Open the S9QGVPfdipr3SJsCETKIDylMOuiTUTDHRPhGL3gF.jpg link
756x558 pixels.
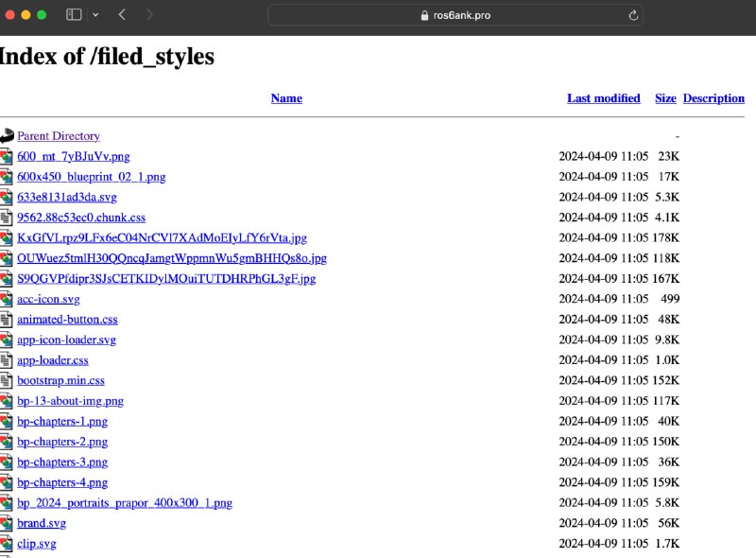[166, 278]
